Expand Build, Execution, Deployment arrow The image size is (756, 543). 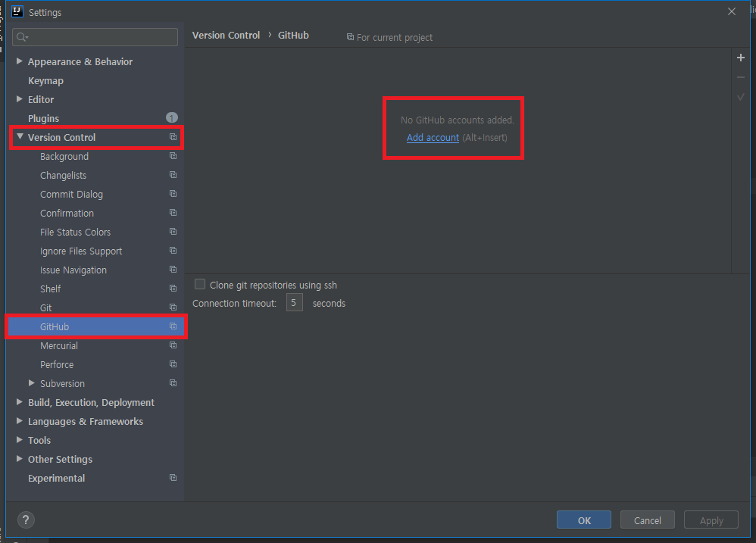click(x=19, y=402)
